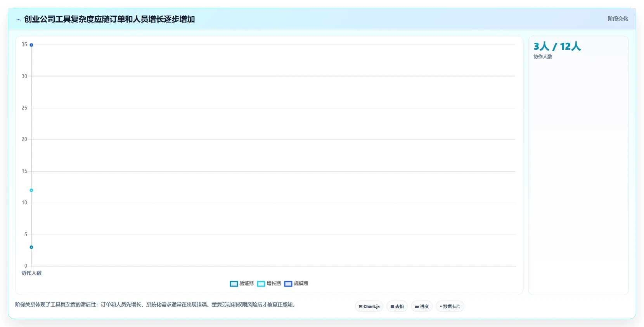Image resolution: width=644 pixels, height=327 pixels.
Task: Toggle the 验证期 legend item
Action: click(x=242, y=284)
